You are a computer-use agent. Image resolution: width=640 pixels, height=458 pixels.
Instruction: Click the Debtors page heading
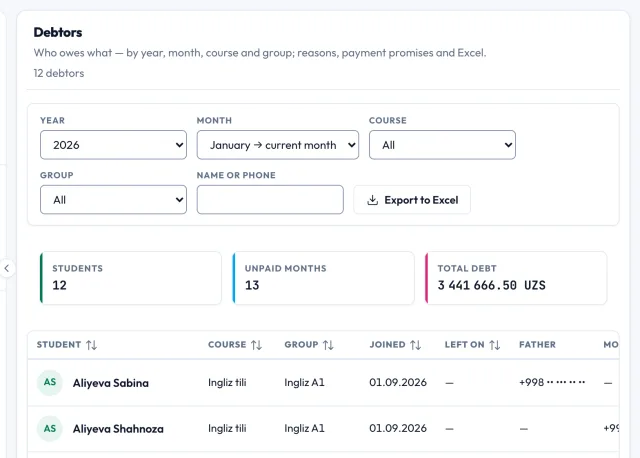pyautogui.click(x=58, y=32)
